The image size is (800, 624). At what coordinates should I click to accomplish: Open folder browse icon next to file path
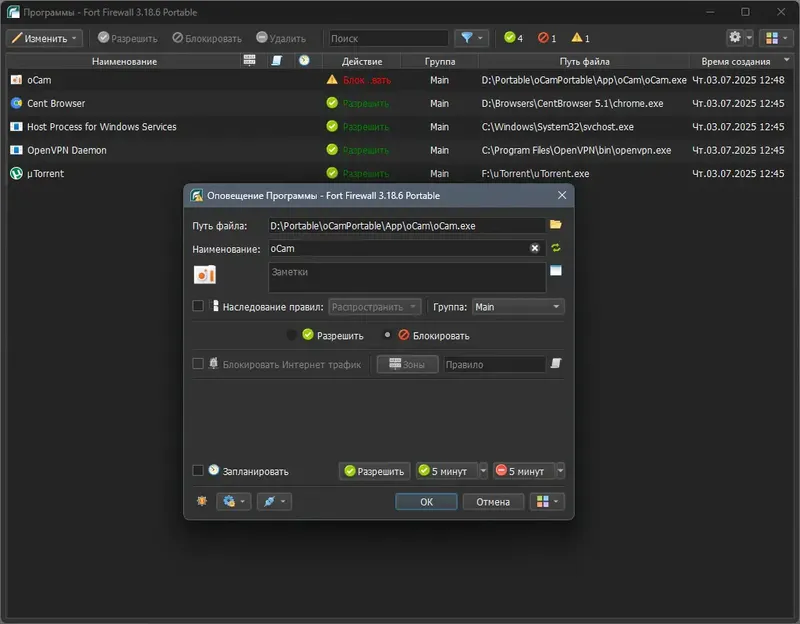point(556,224)
